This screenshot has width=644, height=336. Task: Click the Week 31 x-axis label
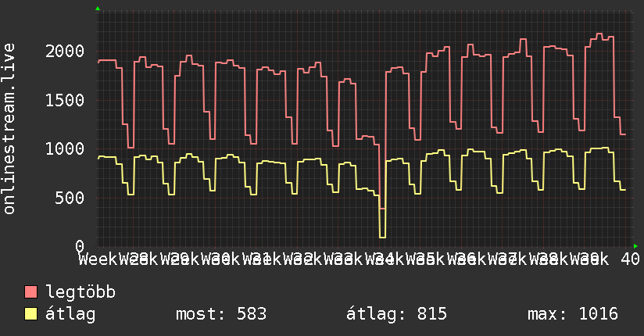(x=262, y=259)
